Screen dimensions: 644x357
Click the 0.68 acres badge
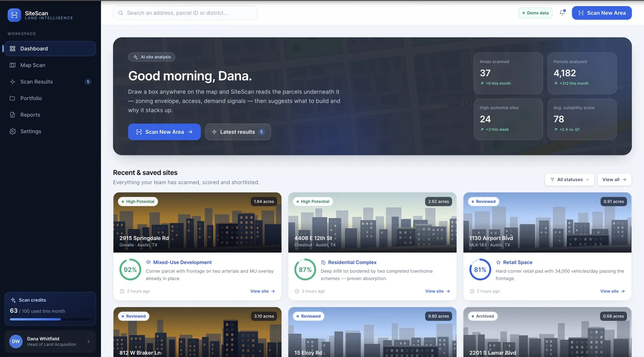613,316
